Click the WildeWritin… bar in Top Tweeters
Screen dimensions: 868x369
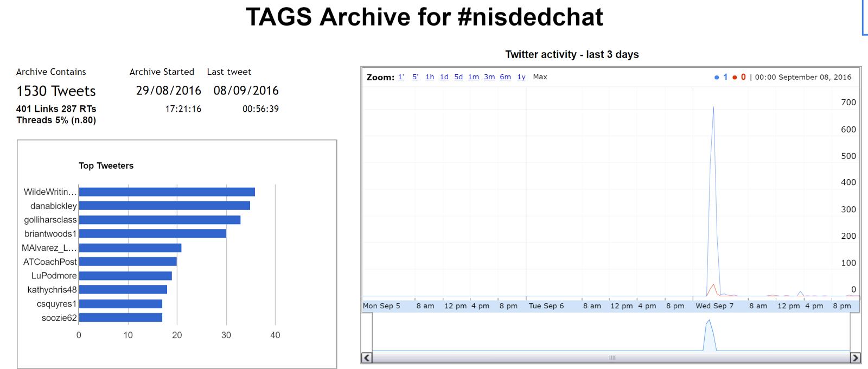pos(167,192)
